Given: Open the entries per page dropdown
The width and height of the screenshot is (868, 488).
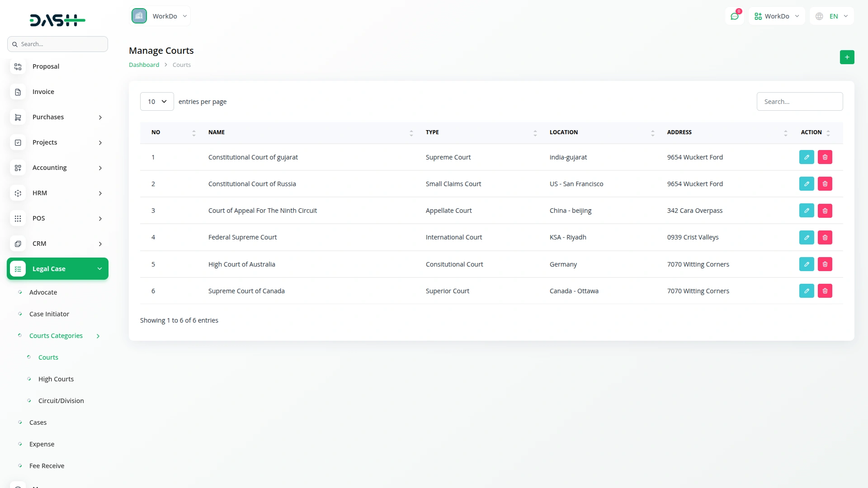Looking at the screenshot, I should pyautogui.click(x=157, y=102).
